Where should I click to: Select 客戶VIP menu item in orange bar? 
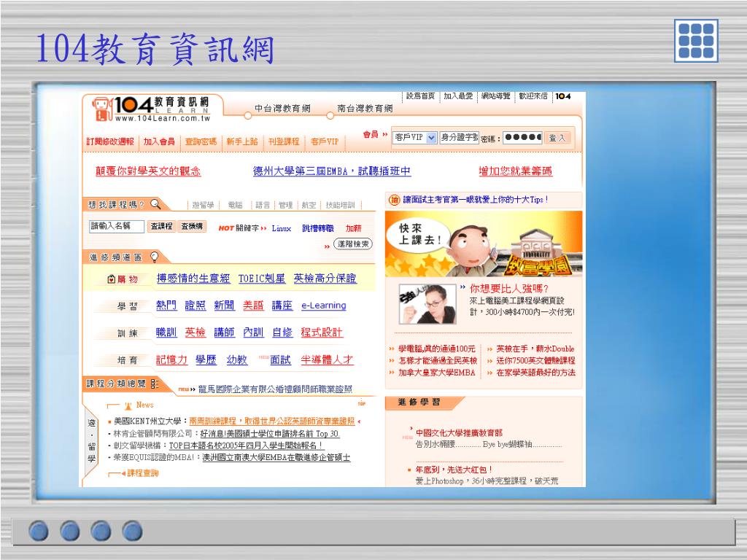click(325, 141)
